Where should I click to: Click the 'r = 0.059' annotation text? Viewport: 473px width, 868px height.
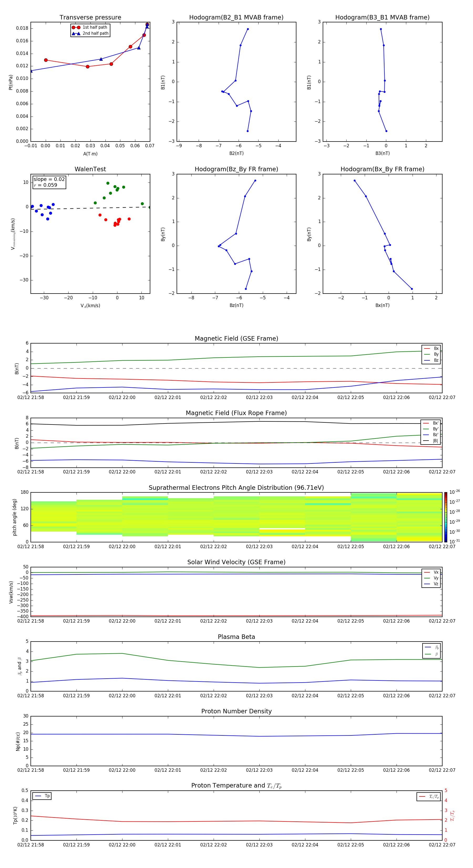click(45, 185)
